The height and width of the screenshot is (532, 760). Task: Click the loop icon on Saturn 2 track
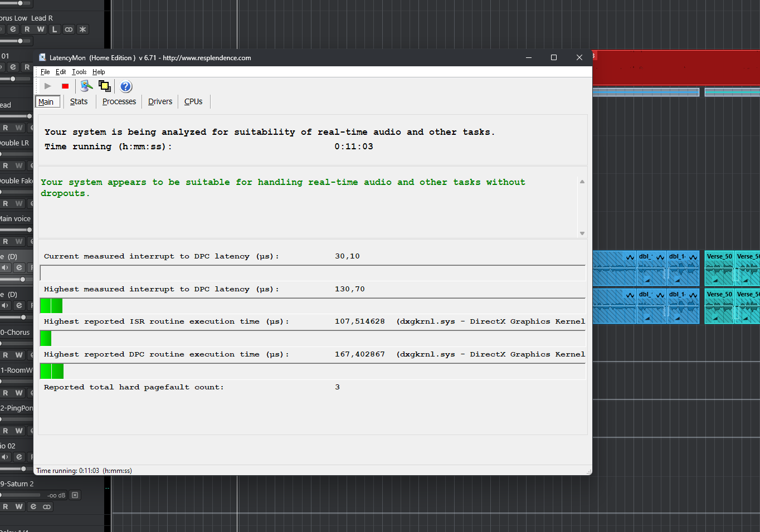47,507
